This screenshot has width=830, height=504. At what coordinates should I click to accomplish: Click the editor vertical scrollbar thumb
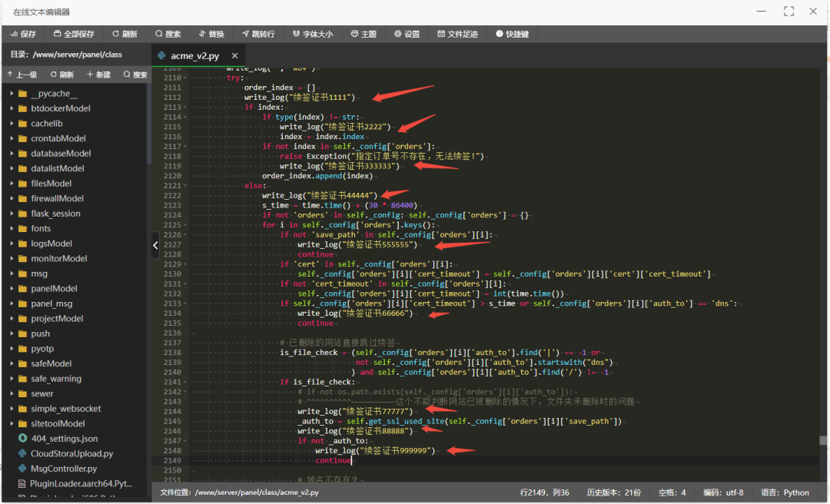[822, 440]
